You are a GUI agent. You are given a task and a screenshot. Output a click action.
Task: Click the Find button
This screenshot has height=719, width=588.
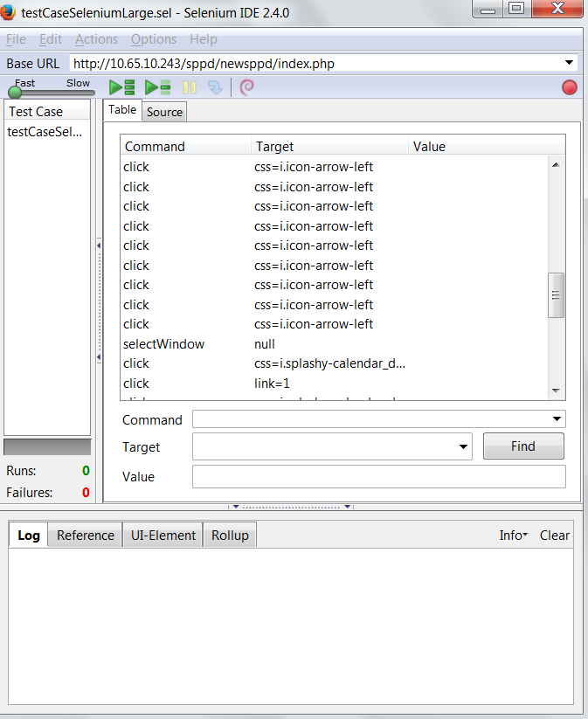point(523,446)
